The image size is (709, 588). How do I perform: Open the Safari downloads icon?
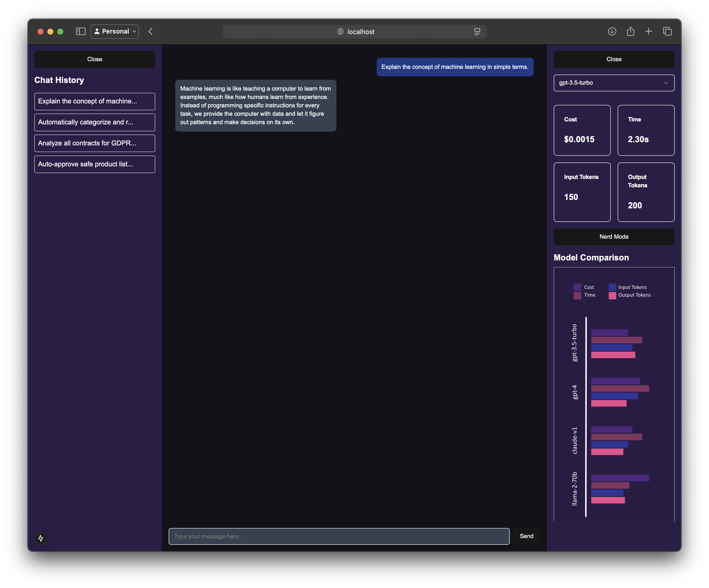(x=612, y=31)
